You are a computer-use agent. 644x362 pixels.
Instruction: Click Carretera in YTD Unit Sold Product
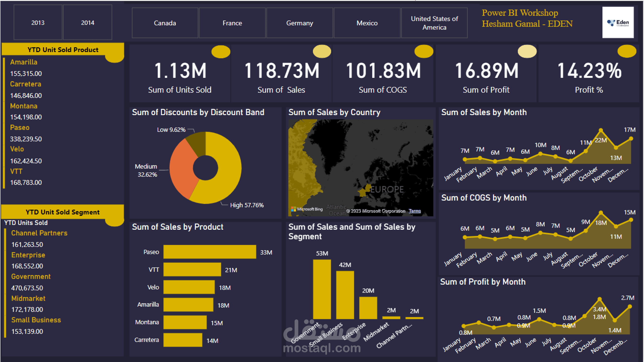pyautogui.click(x=26, y=84)
